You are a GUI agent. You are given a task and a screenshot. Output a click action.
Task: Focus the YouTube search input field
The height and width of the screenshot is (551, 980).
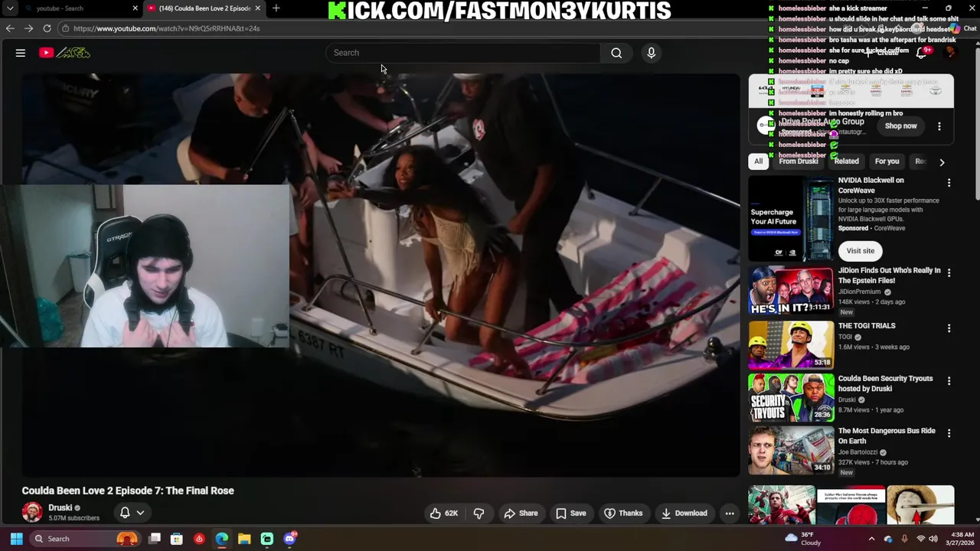point(464,53)
